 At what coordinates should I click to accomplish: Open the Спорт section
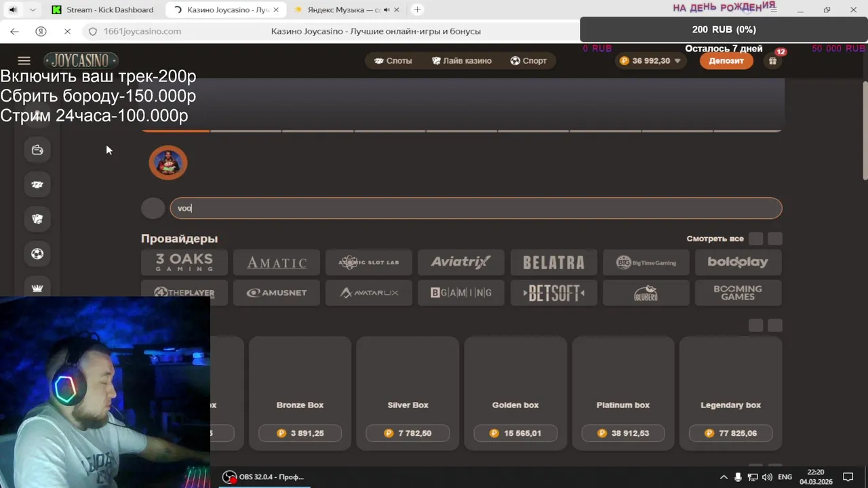point(528,61)
